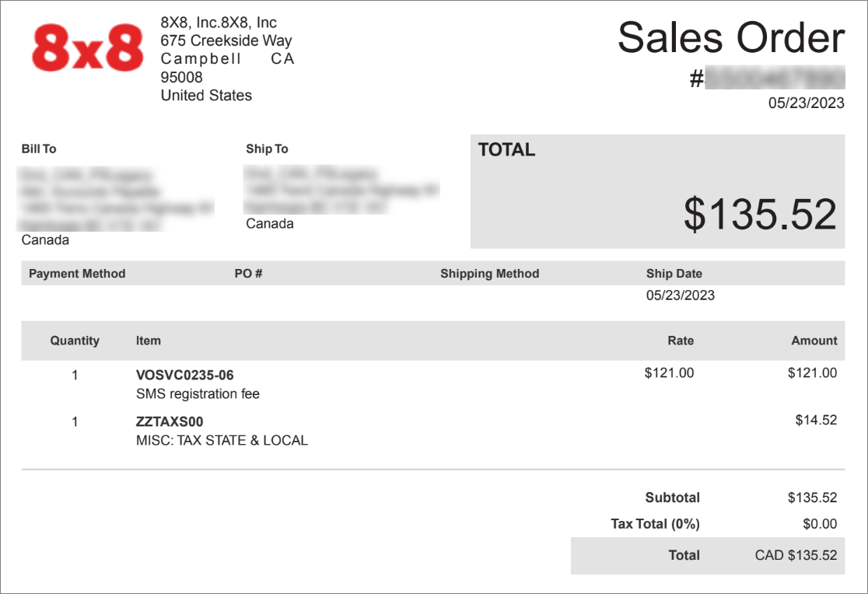The image size is (868, 594).
Task: Click the Tax Total (0%) label
Action: point(656,524)
